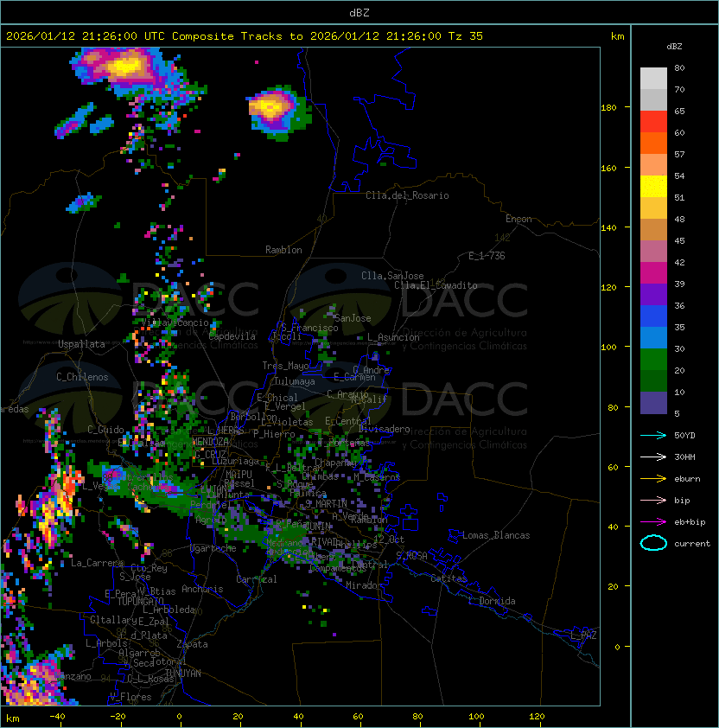Click the 'Lomas_Blancas' place label

point(496,535)
